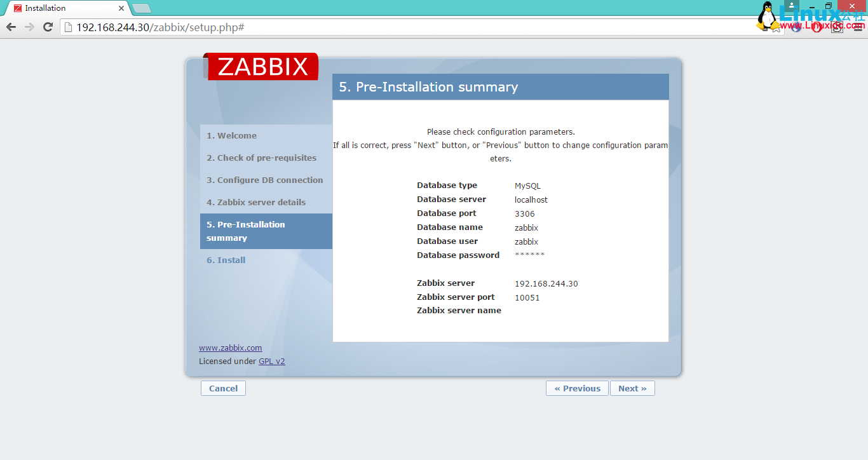The height and width of the screenshot is (460, 868).
Task: Click the browser back arrow
Action: coord(11,27)
